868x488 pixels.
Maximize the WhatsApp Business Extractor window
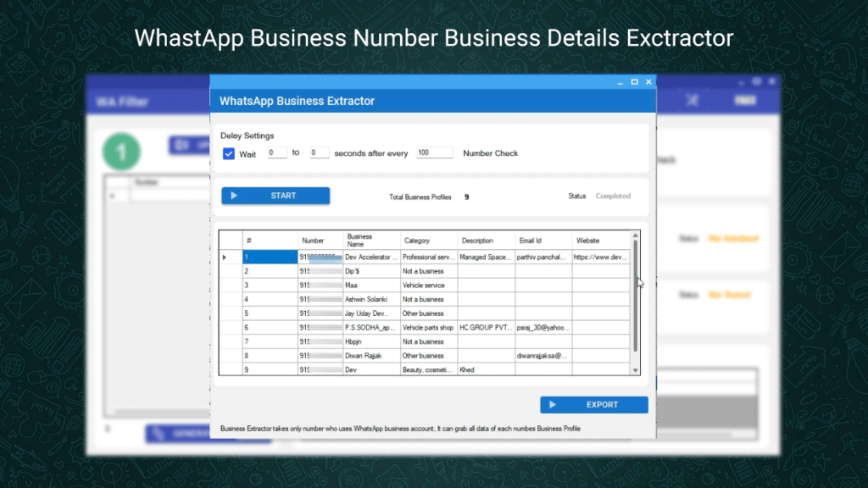(x=634, y=82)
